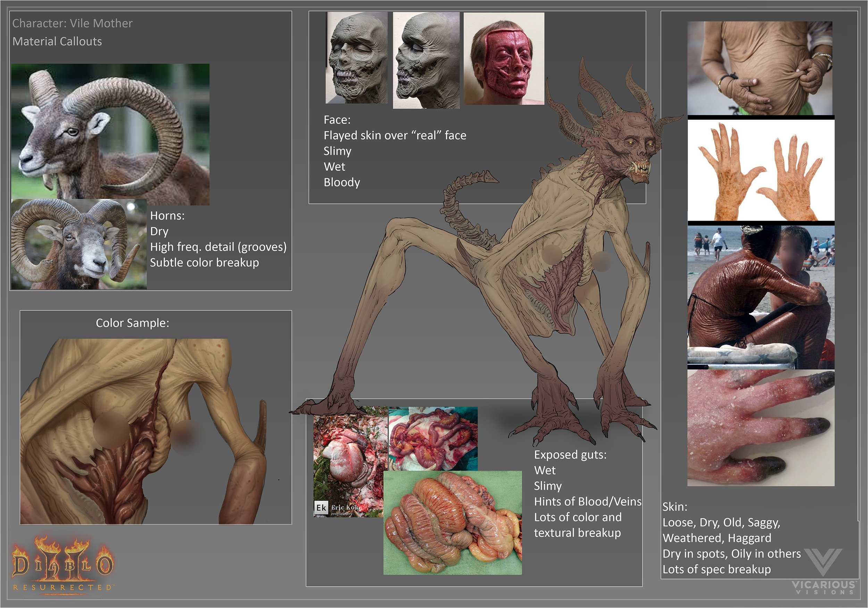This screenshot has height=608, width=868.
Task: Click the "Bloody" text line
Action: (342, 182)
